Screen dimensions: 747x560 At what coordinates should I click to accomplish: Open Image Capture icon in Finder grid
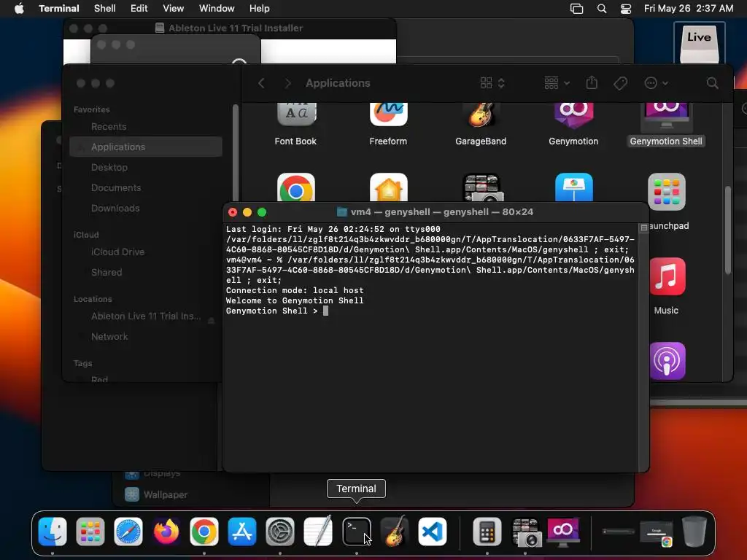click(x=482, y=187)
